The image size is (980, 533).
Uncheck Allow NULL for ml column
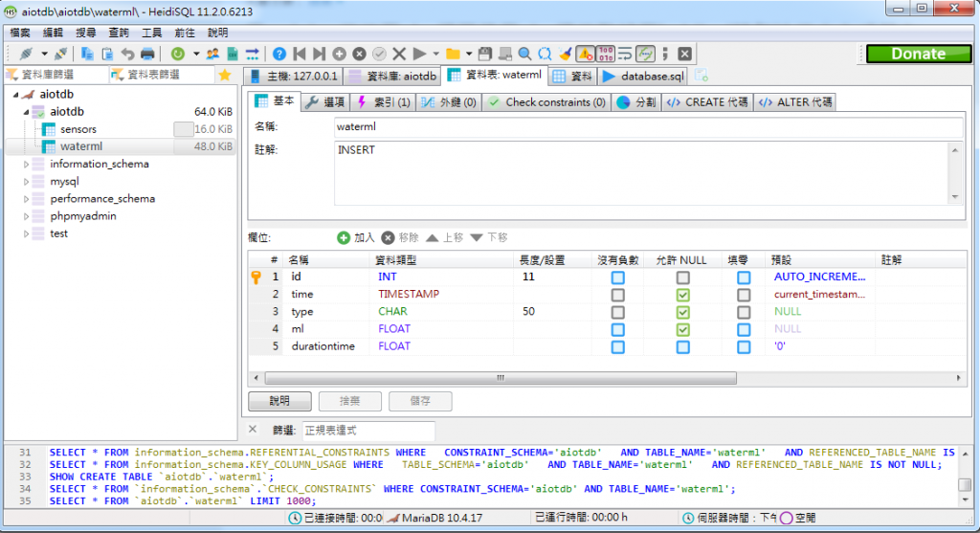point(683,329)
